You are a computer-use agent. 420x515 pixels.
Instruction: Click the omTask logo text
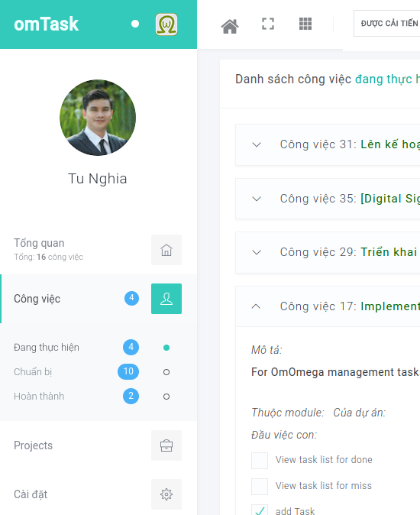point(47,24)
